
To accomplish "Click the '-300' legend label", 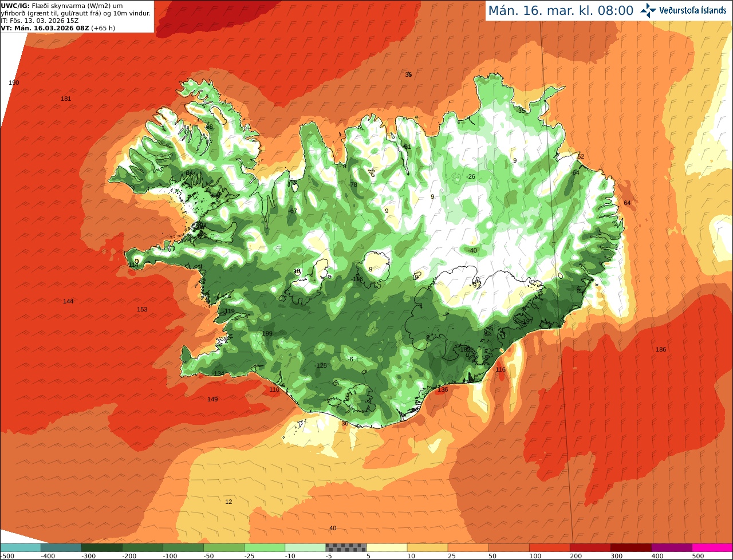I will pos(88,556).
